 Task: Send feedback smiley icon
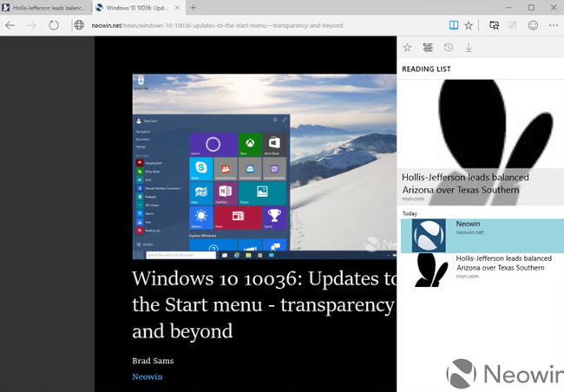533,25
